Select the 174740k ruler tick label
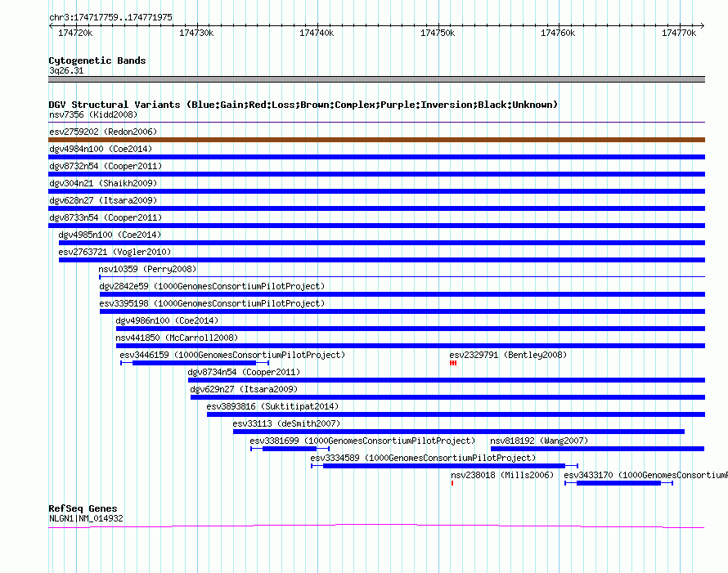Image resolution: width=728 pixels, height=573 pixels. point(317,33)
